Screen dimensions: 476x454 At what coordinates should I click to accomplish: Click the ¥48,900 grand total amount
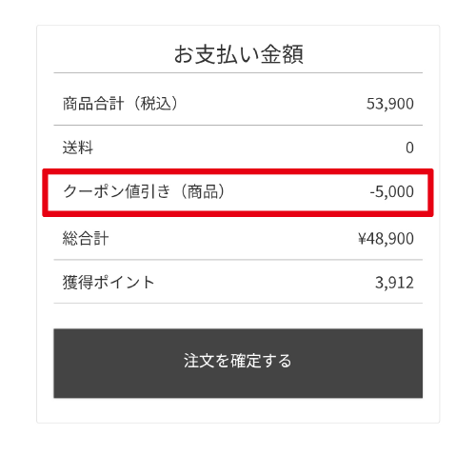[x=386, y=239]
